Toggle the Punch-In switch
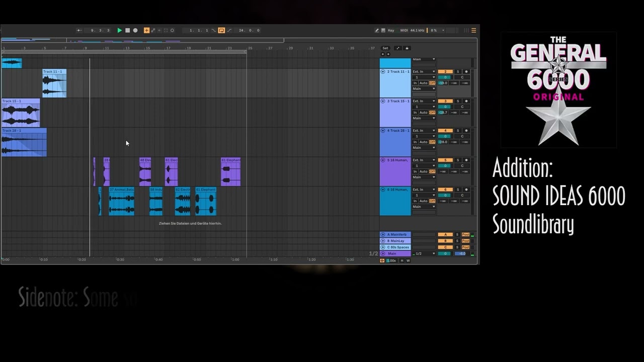Screen dimensions: 644x362 coord(214,30)
